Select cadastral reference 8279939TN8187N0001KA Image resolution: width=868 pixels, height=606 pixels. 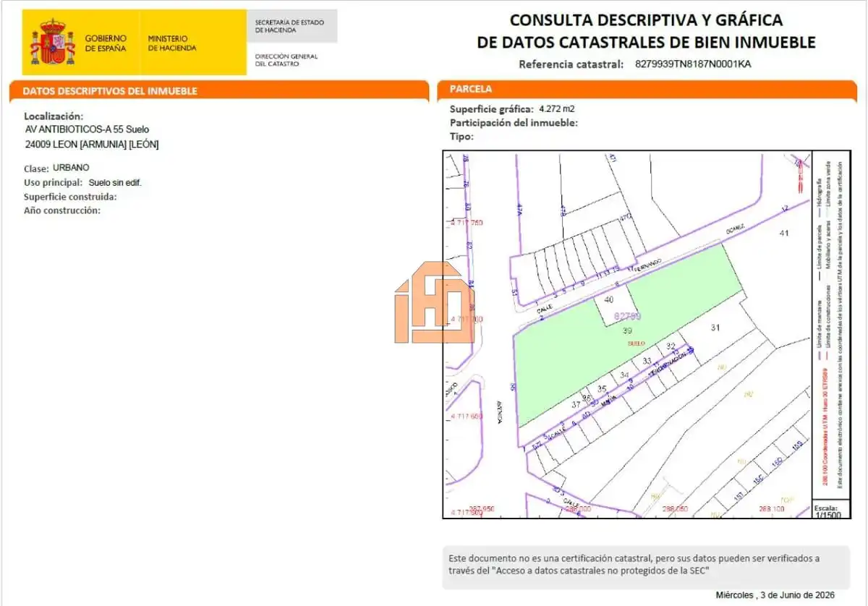[x=693, y=64]
